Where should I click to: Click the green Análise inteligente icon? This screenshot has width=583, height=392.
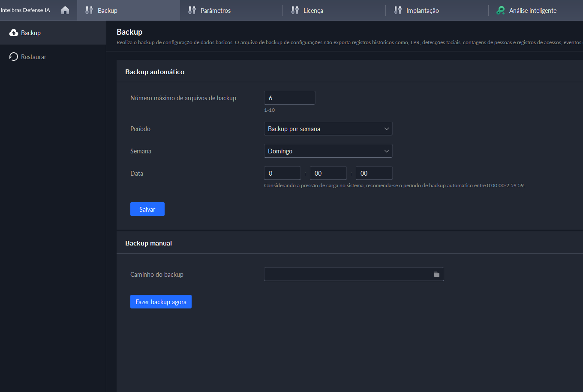(x=500, y=10)
